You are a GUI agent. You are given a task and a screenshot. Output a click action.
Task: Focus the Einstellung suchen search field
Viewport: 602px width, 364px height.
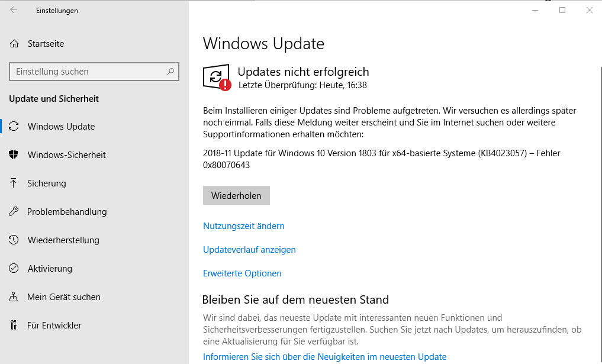pos(94,72)
